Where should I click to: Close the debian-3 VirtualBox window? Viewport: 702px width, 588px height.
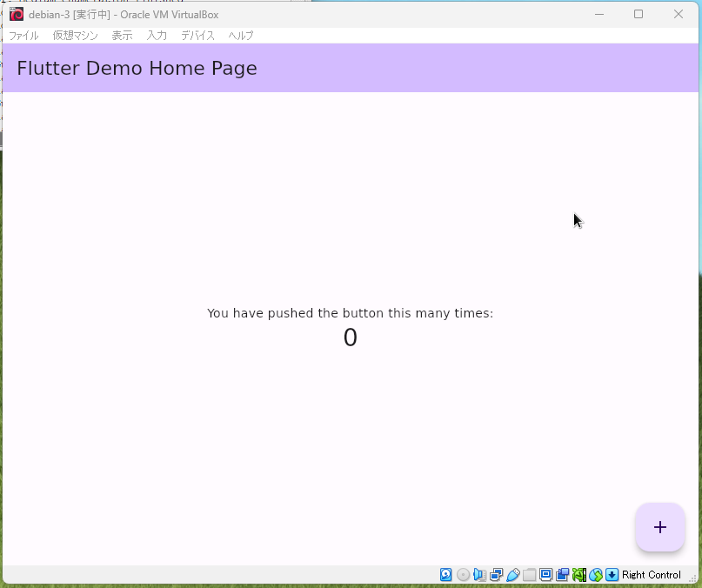(x=679, y=14)
